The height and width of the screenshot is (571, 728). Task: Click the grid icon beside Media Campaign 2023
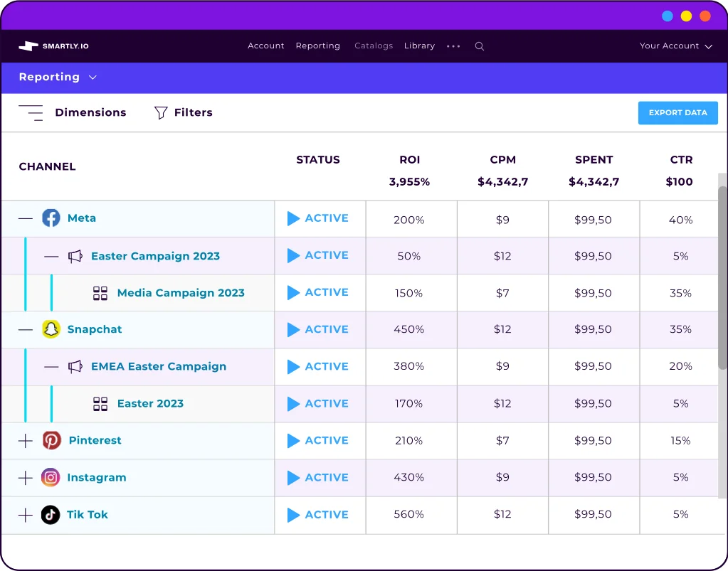click(102, 292)
